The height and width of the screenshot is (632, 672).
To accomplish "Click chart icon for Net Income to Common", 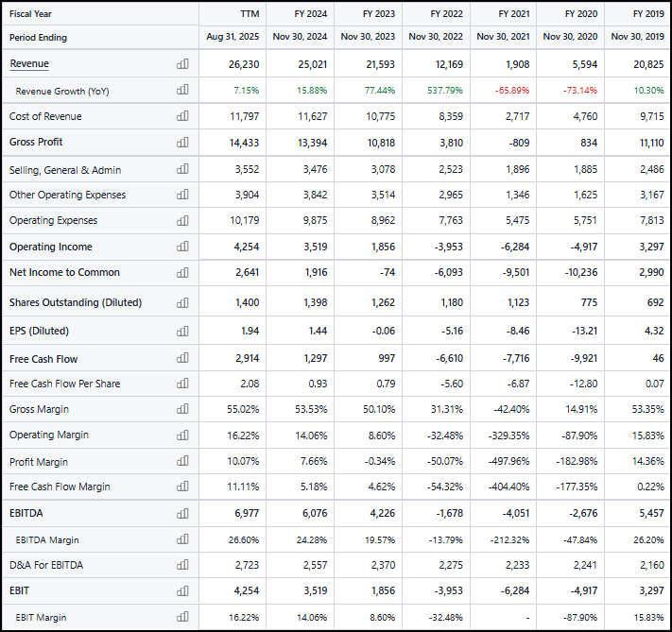I will pos(182,273).
